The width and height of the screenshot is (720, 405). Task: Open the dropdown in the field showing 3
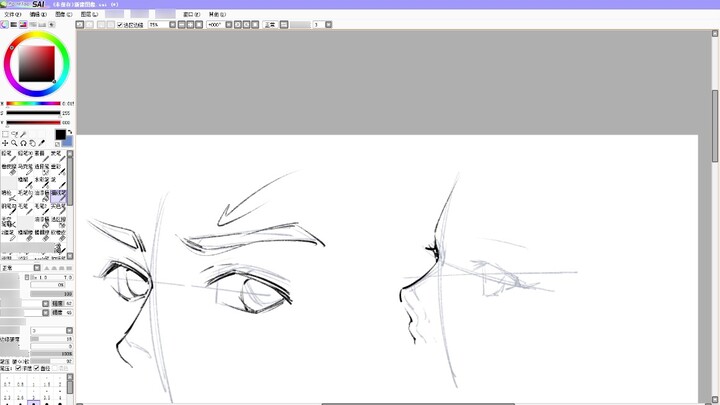[x=69, y=331]
